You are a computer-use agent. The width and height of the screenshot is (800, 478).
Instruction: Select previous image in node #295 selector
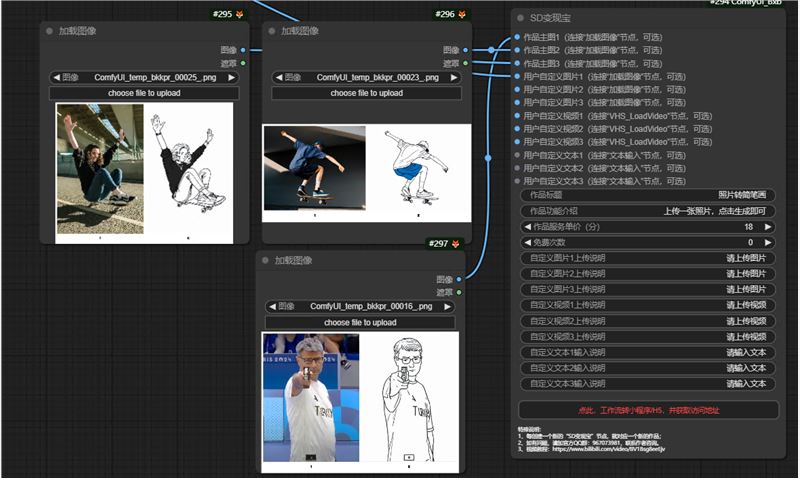56,78
